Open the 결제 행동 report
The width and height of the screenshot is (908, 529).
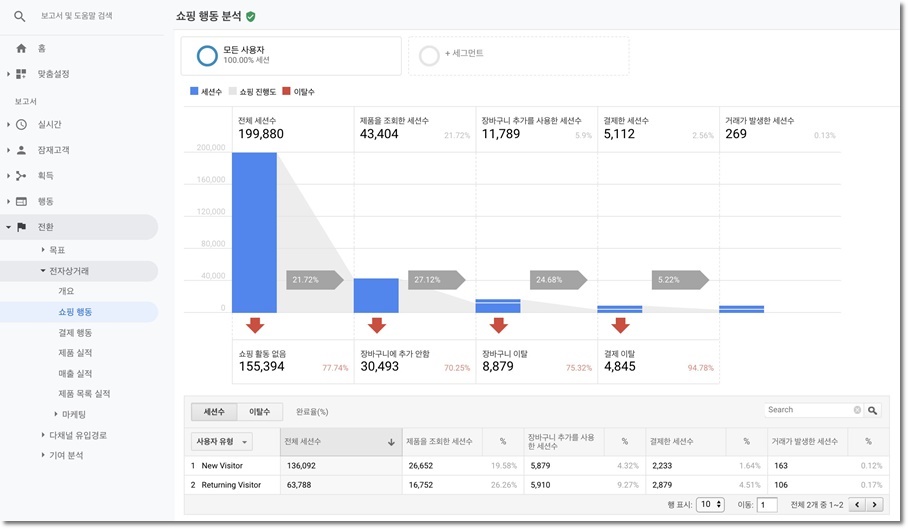(x=75, y=333)
